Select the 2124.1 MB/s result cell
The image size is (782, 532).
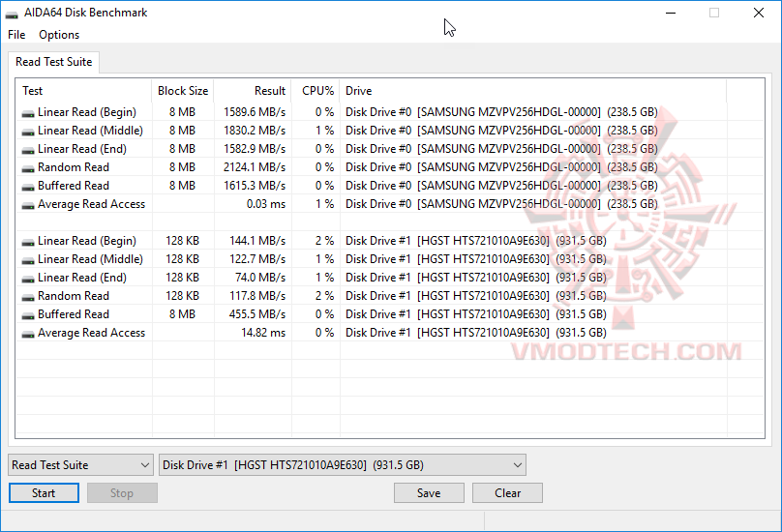coord(255,167)
